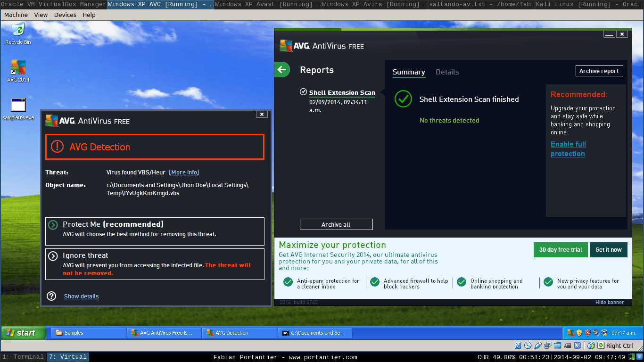Click the Protect Me arrow icon

(53, 225)
